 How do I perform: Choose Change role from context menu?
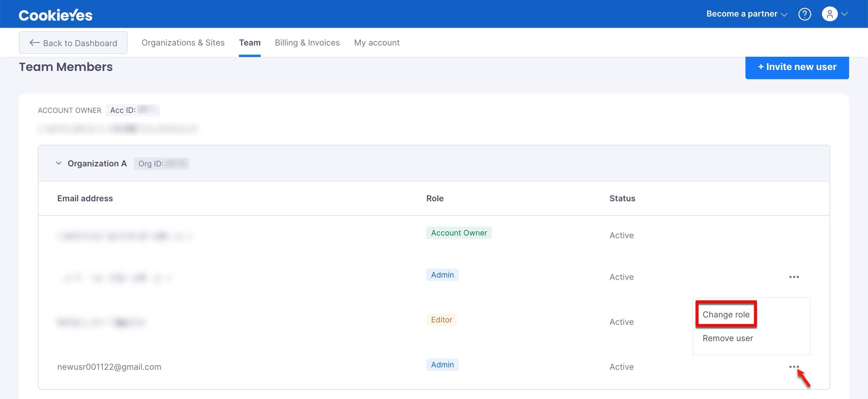pos(726,314)
